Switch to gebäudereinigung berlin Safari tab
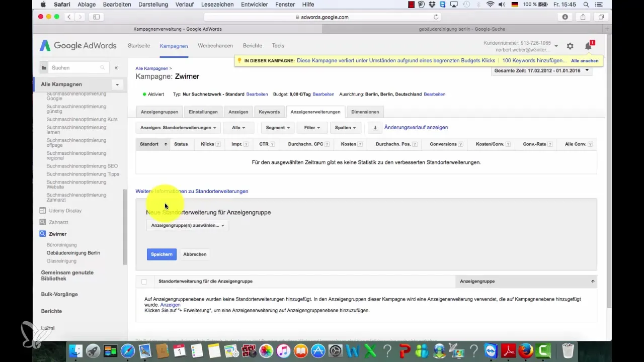Image resolution: width=644 pixels, height=362 pixels. pos(462,29)
